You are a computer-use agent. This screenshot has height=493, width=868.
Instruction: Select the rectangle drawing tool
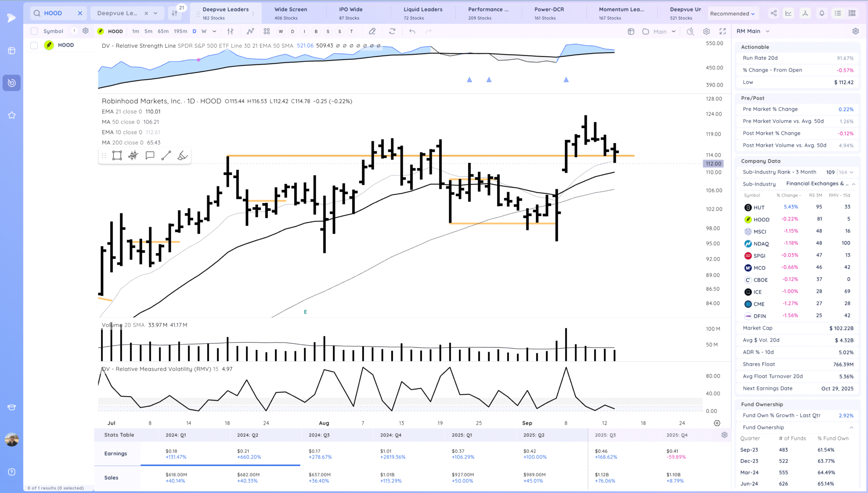(117, 155)
